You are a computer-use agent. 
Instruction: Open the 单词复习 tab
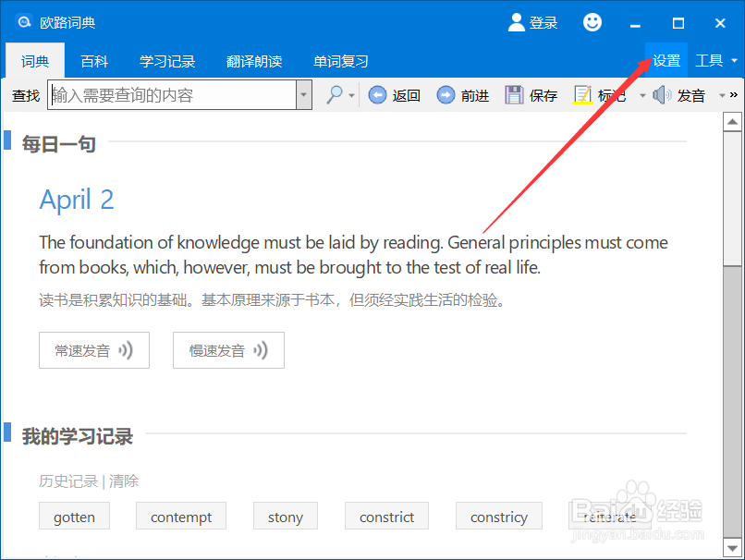click(341, 61)
